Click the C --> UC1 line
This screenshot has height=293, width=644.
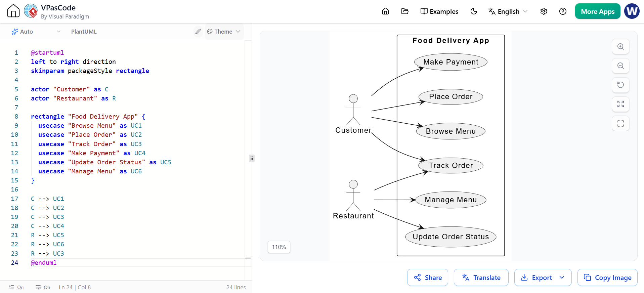pos(47,199)
